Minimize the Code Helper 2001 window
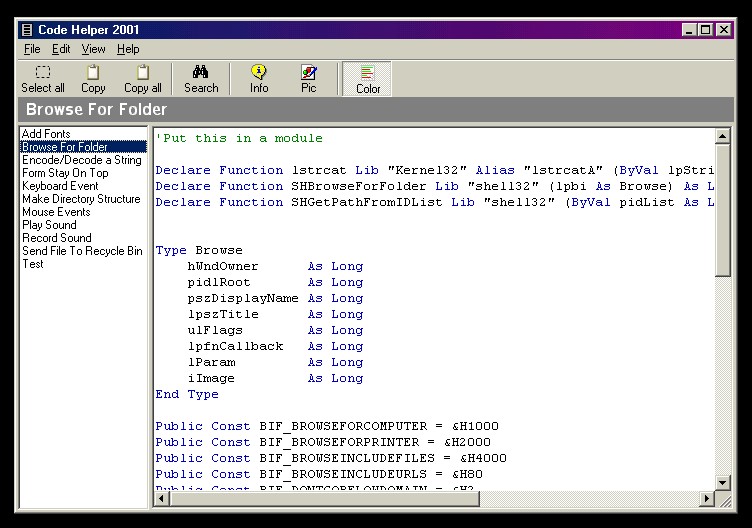 point(689,30)
